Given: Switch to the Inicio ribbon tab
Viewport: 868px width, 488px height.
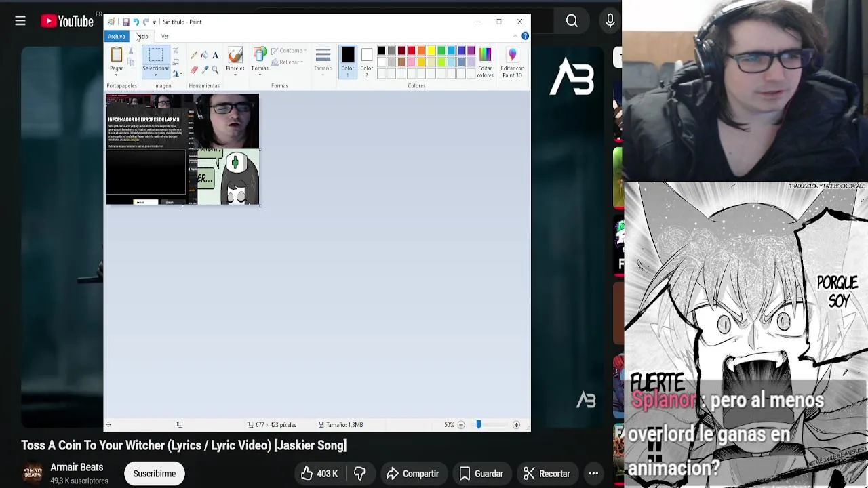Looking at the screenshot, I should pyautogui.click(x=142, y=37).
